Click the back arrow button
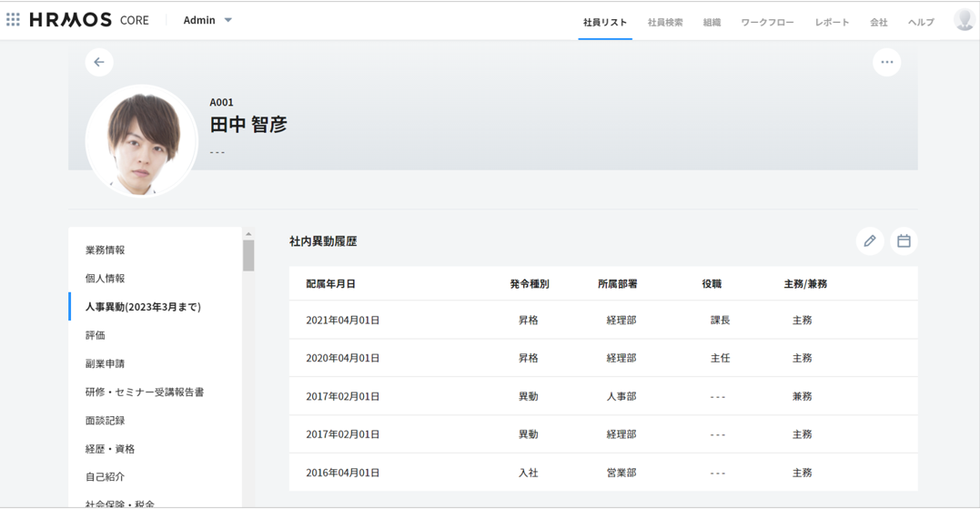This screenshot has width=980, height=510. coord(99,62)
